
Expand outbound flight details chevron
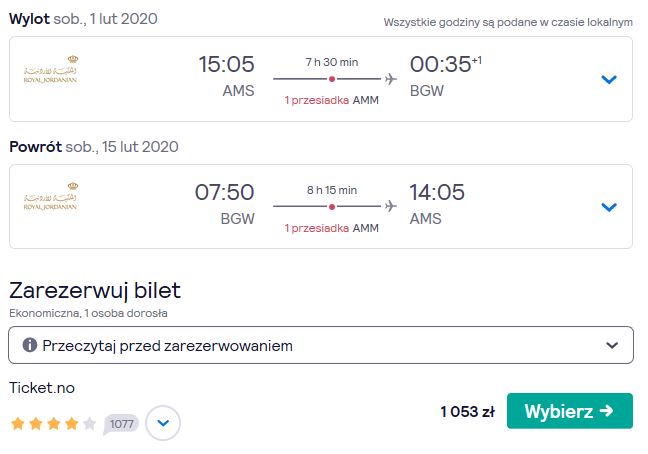(x=609, y=79)
